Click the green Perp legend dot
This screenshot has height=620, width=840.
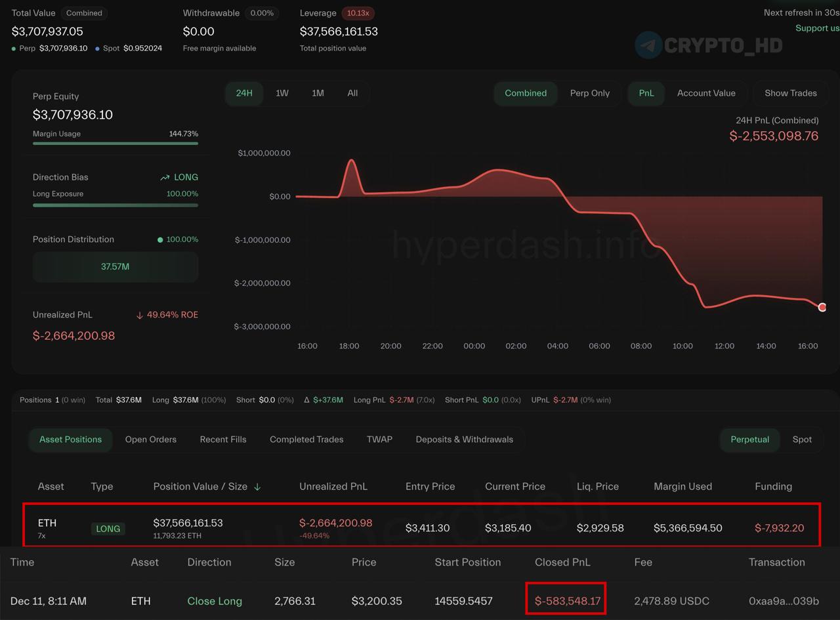[x=14, y=49]
